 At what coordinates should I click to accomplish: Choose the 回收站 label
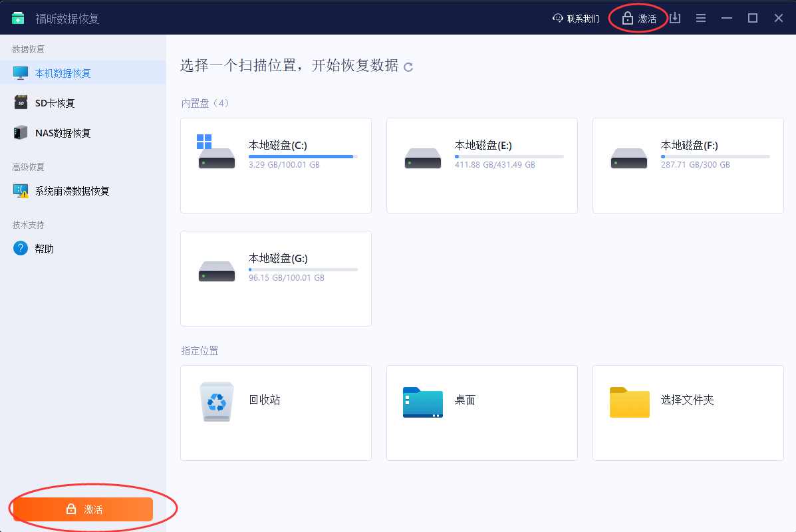click(265, 400)
